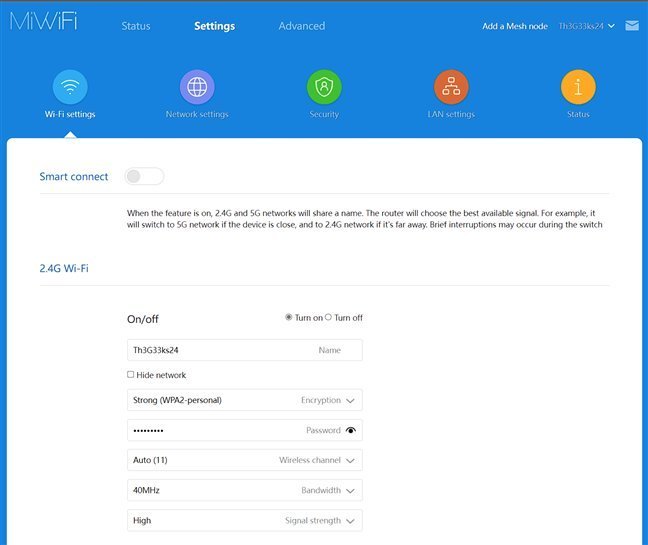Open the orange Status info icon

tap(578, 87)
